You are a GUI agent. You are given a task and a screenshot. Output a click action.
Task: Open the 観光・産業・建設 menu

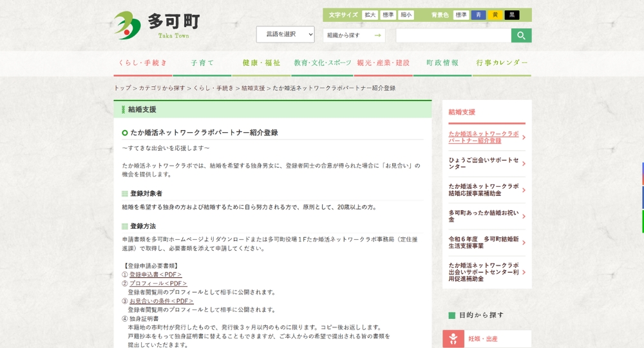(383, 64)
